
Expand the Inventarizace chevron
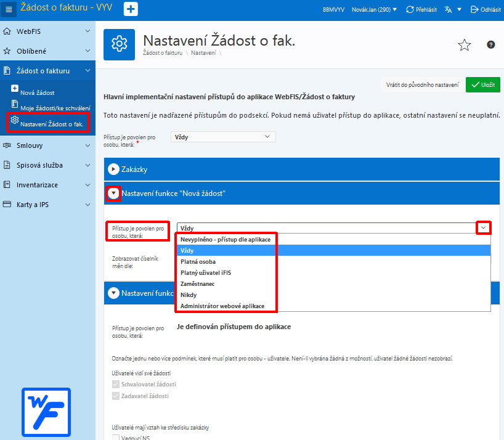click(x=87, y=185)
